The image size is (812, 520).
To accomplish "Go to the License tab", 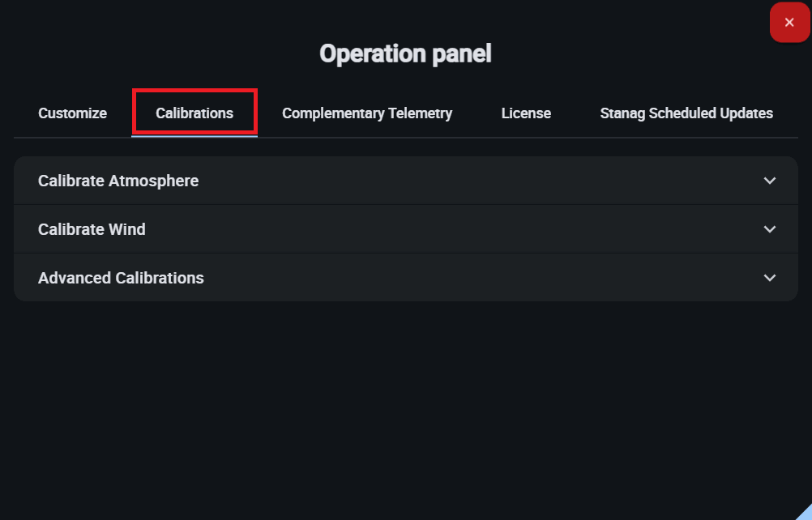I will point(526,113).
